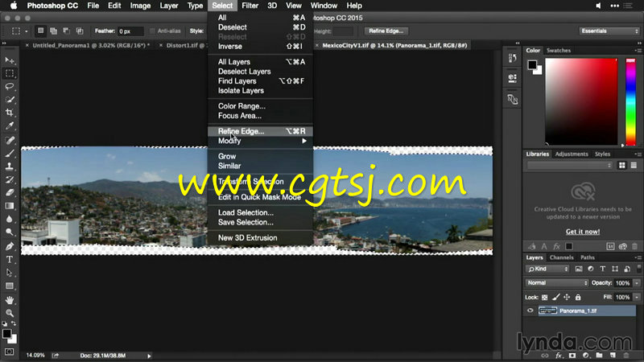
Task: Select the Eyedropper tool
Action: click(x=10, y=126)
